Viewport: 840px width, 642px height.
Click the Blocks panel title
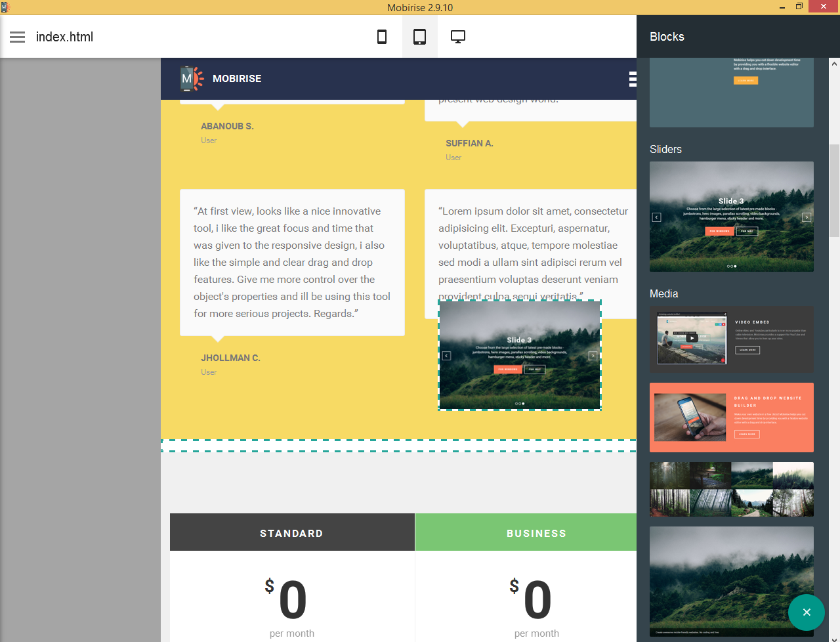pyautogui.click(x=667, y=37)
